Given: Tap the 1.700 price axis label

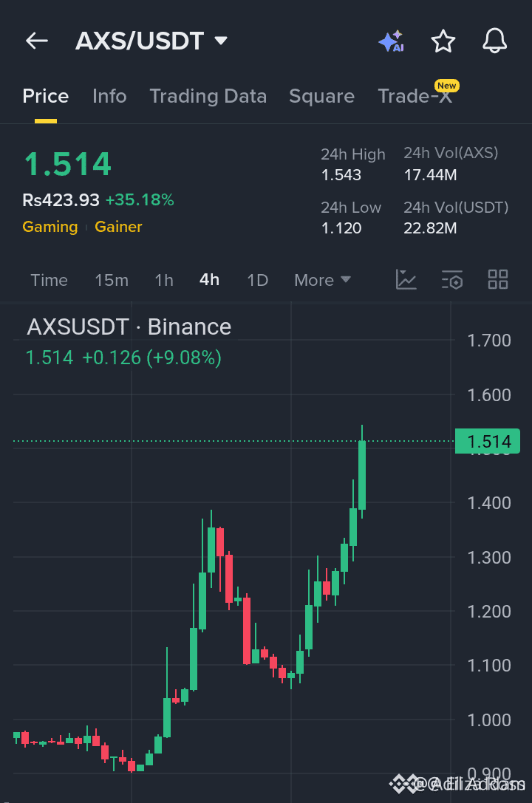Looking at the screenshot, I should point(489,341).
